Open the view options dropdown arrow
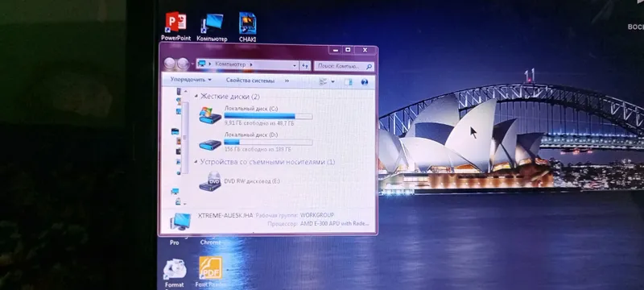Screen dimensions: 644x290 coord(332,81)
